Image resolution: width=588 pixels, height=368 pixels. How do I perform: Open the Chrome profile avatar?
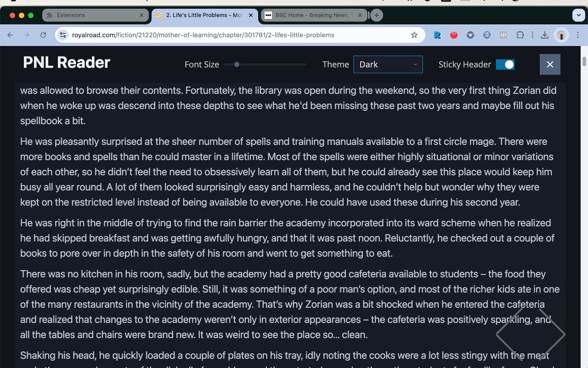561,35
